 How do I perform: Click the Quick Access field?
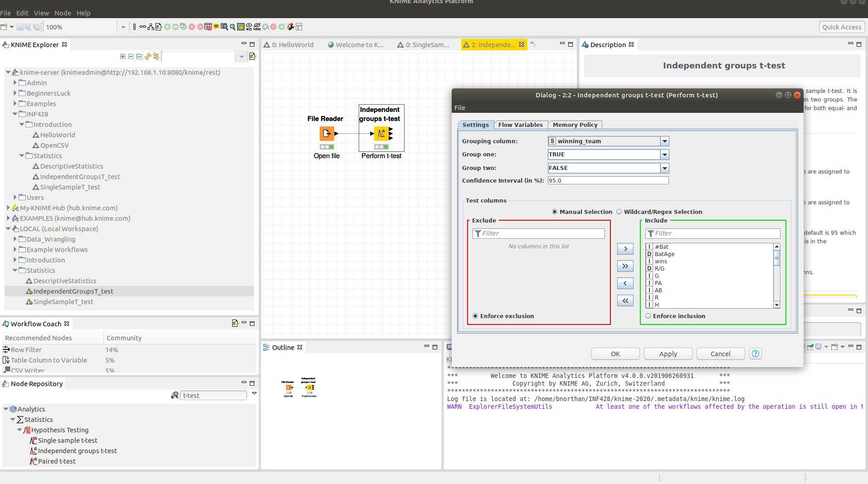click(x=841, y=27)
